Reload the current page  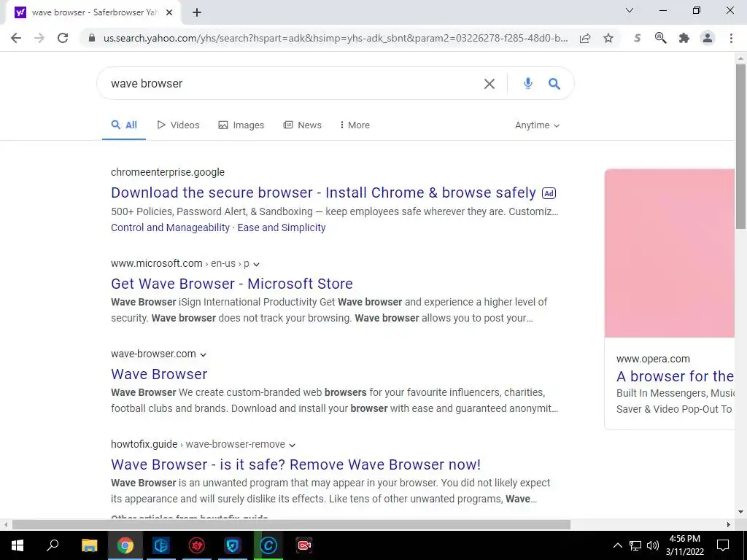click(x=63, y=38)
